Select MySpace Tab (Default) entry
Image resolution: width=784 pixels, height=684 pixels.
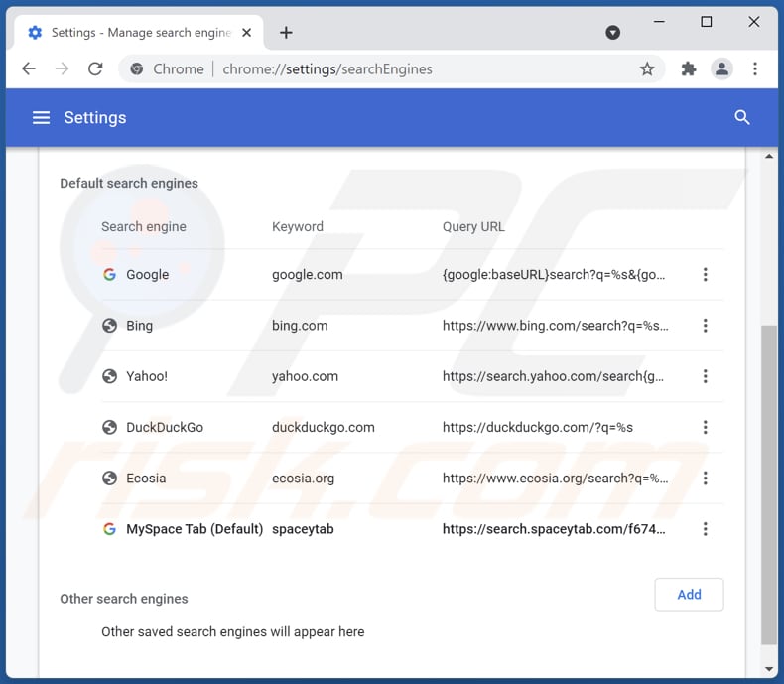coord(195,529)
